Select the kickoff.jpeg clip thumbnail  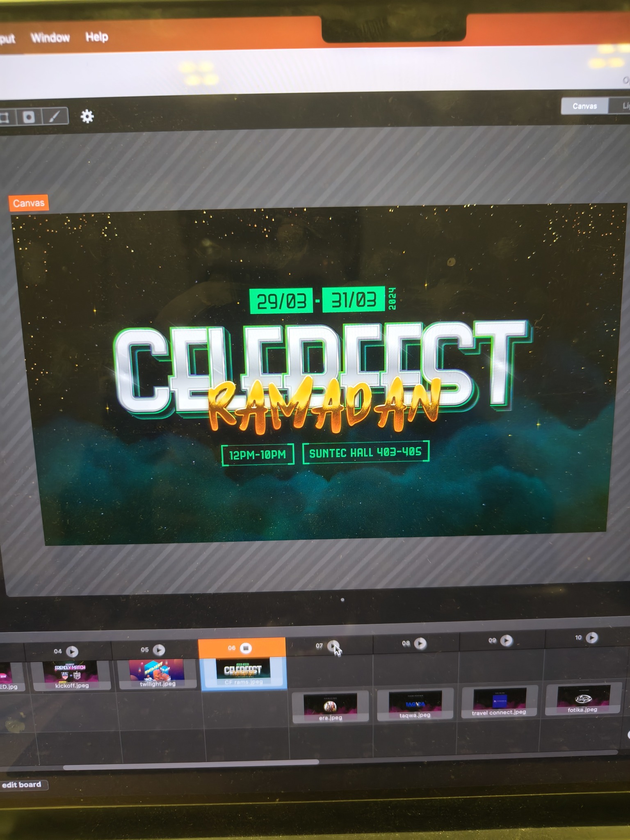point(71,674)
